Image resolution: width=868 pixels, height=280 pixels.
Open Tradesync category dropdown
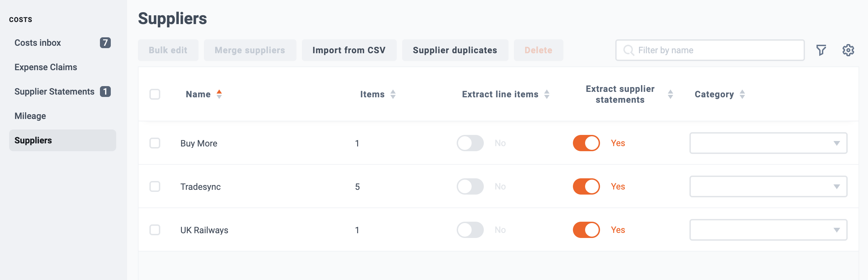click(x=768, y=186)
